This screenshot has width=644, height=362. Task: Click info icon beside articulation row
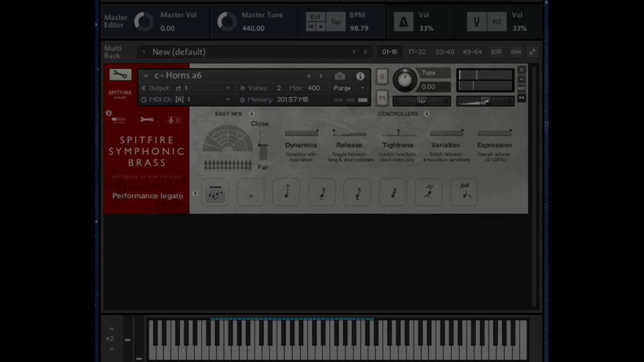click(x=196, y=193)
